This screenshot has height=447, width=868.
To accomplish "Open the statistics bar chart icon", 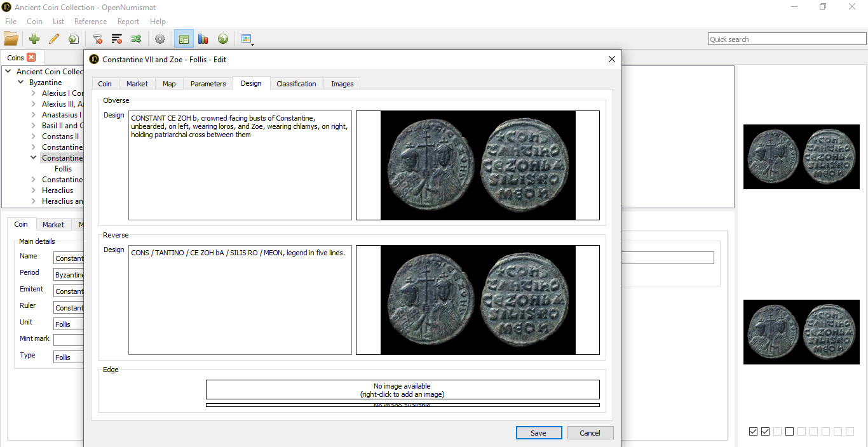I will tap(203, 39).
